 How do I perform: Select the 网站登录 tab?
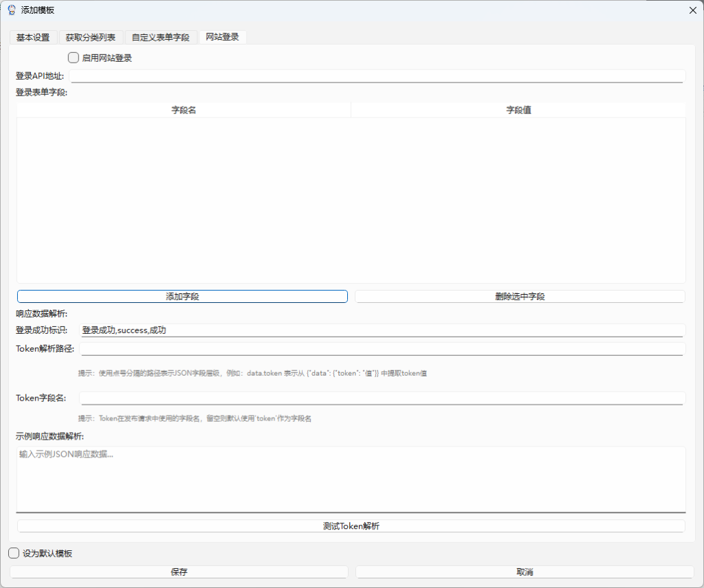[222, 37]
